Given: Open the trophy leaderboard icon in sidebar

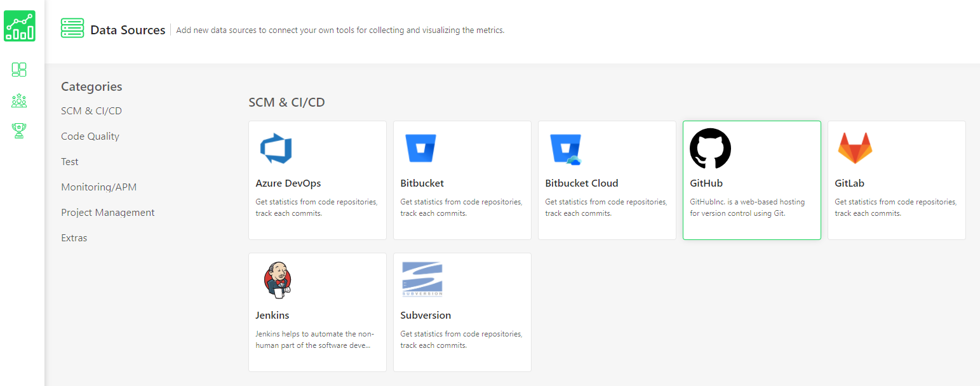Looking at the screenshot, I should click(19, 131).
